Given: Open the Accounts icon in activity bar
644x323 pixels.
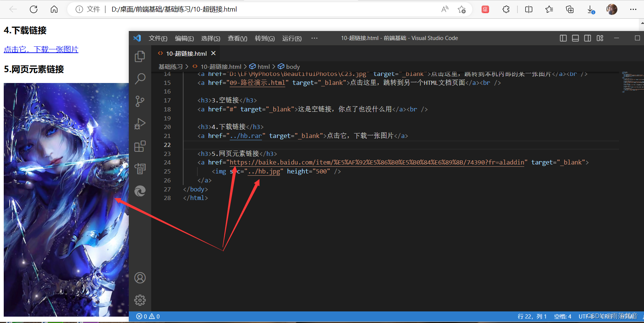Looking at the screenshot, I should tap(140, 278).
